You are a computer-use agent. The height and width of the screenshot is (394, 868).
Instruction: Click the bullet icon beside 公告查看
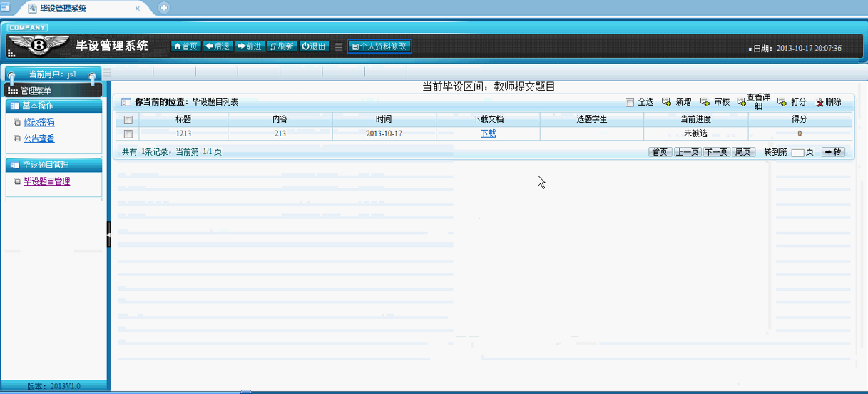click(x=17, y=138)
